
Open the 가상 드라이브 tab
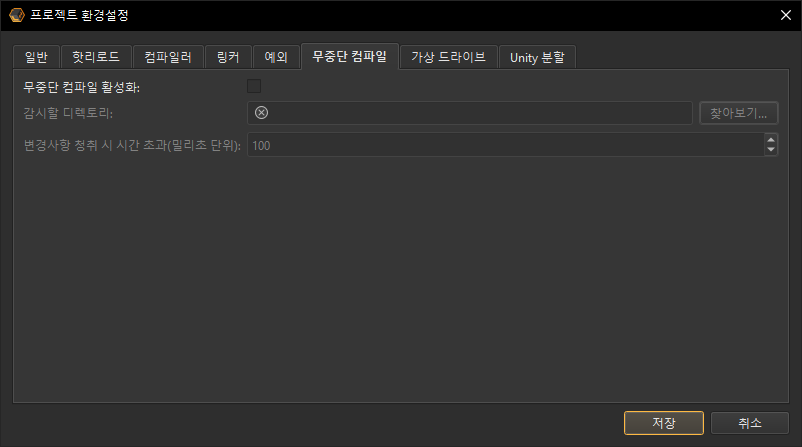click(x=448, y=58)
